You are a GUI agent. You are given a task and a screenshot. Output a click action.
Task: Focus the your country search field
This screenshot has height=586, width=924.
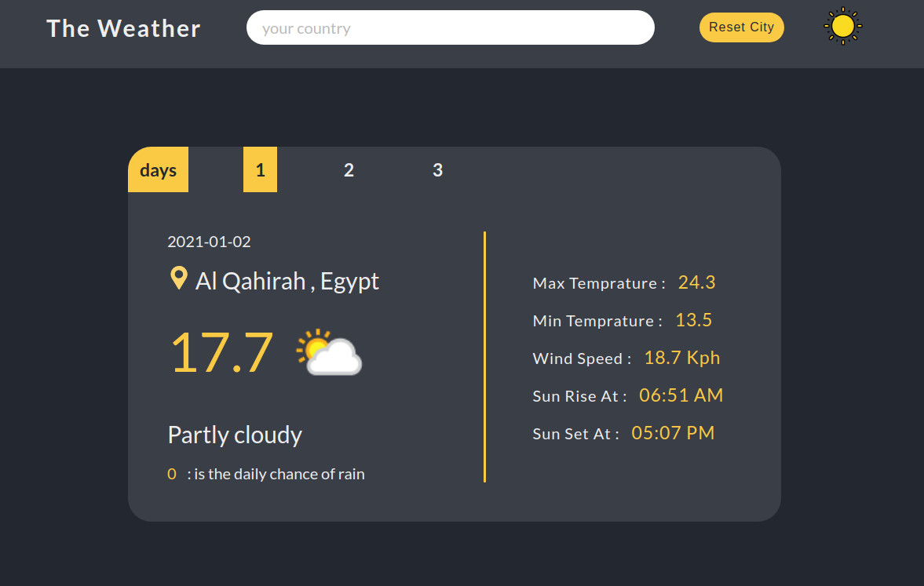coord(450,27)
